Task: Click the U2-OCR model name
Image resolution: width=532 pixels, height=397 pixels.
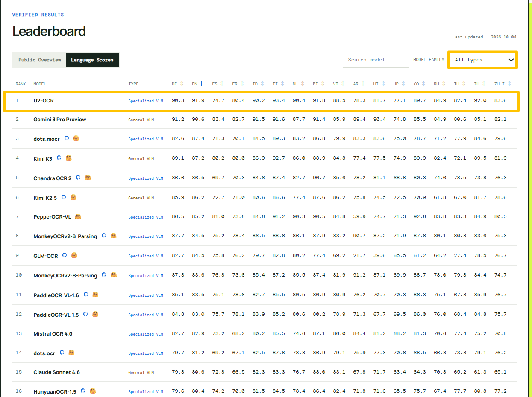Action: point(44,101)
